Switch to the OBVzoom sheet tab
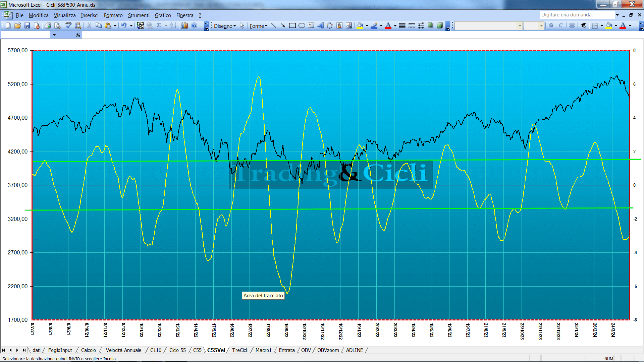 point(328,350)
